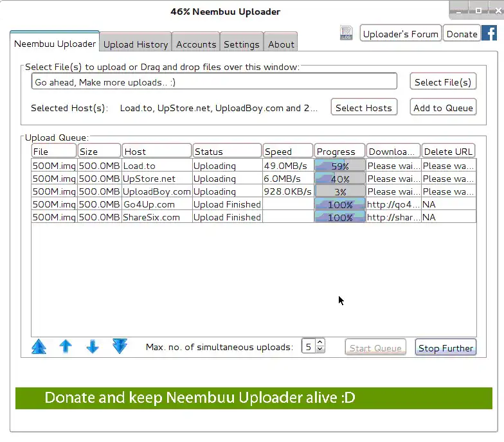Select the UploadBoy.com host cell
Screen dimensions: 504x442
click(x=157, y=191)
